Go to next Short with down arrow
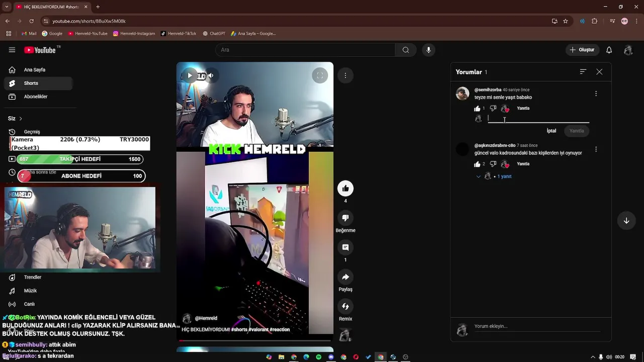The width and height of the screenshot is (644, 362). (626, 221)
